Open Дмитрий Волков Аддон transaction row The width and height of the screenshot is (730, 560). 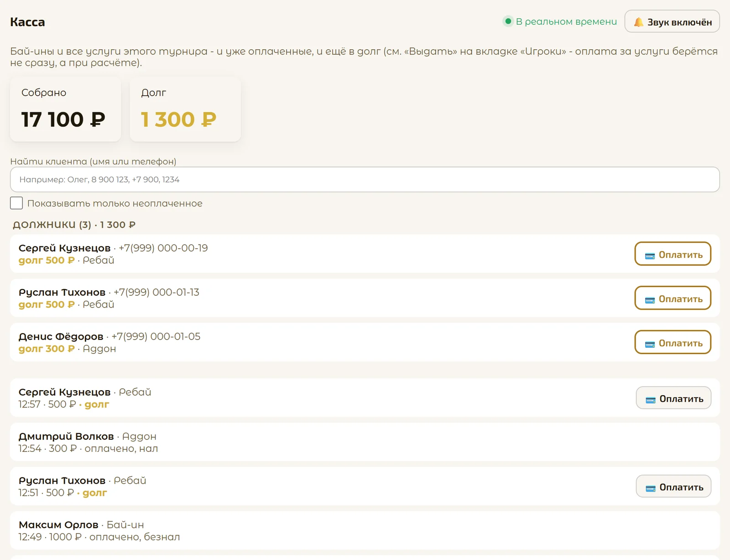[x=365, y=442]
